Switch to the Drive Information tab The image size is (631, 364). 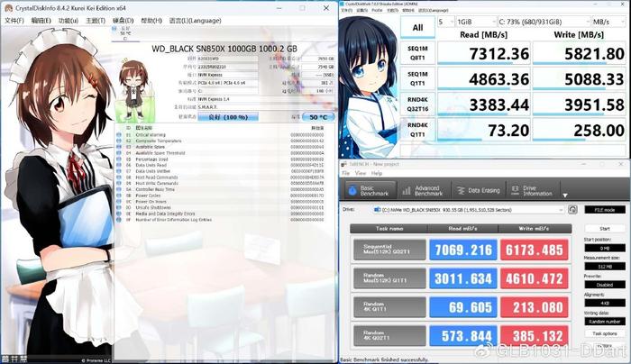pyautogui.click(x=532, y=190)
